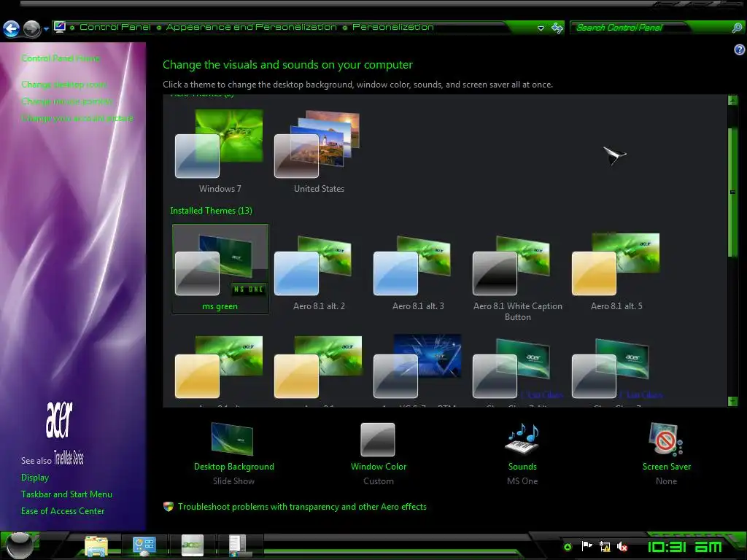Open Change mouse pointers link

click(x=66, y=101)
